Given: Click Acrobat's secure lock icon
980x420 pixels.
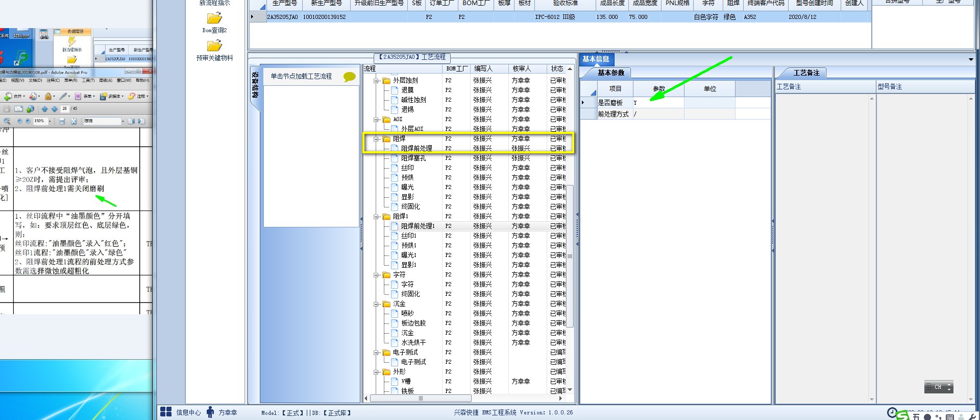Looking at the screenshot, I should pyautogui.click(x=48, y=96).
